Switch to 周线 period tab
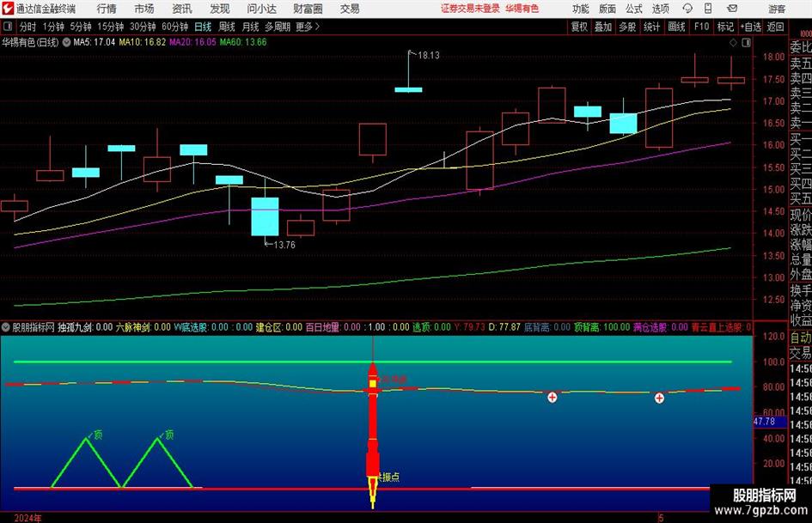 [x=226, y=27]
